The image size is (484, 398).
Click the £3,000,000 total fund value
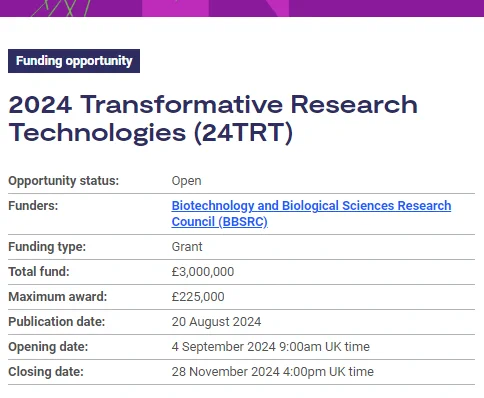pos(203,272)
